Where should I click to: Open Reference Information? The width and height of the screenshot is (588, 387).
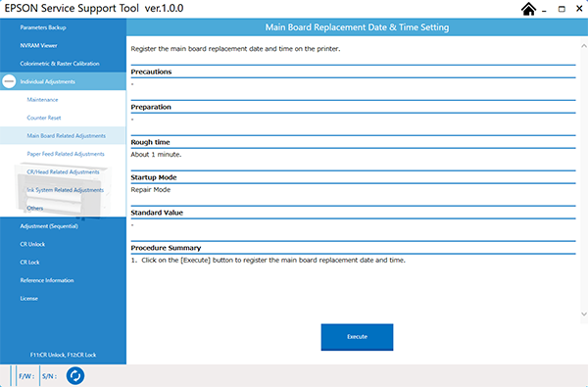63,280
